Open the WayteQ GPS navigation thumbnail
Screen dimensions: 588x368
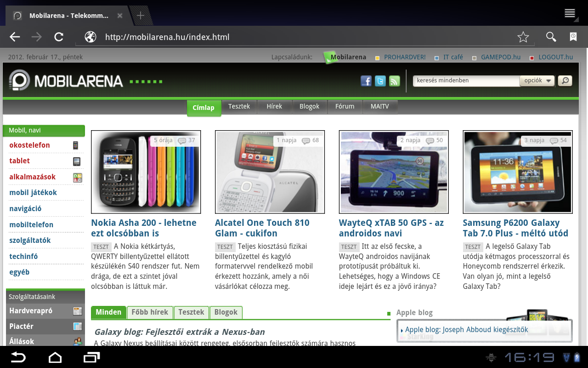[x=394, y=172]
